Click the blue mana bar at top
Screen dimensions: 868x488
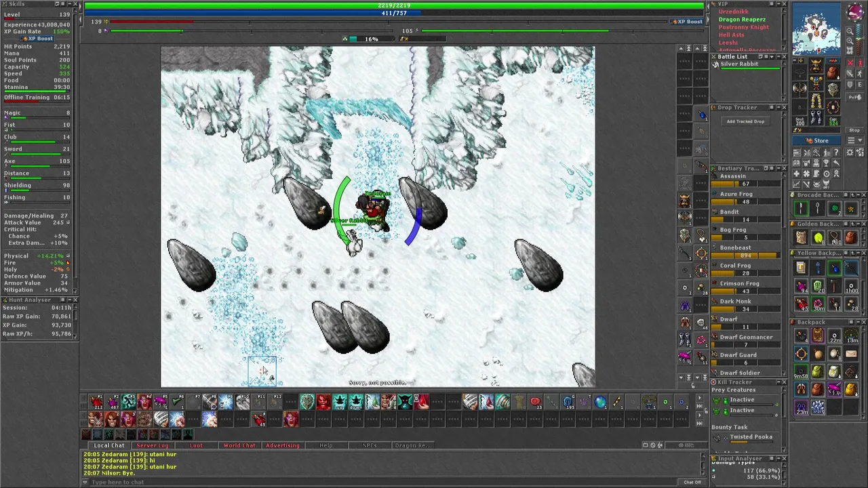(x=393, y=13)
